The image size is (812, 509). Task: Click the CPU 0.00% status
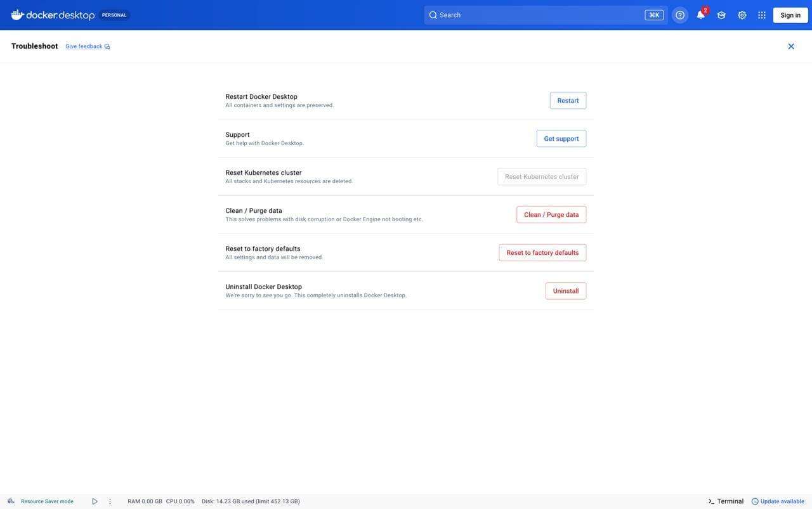(x=180, y=501)
